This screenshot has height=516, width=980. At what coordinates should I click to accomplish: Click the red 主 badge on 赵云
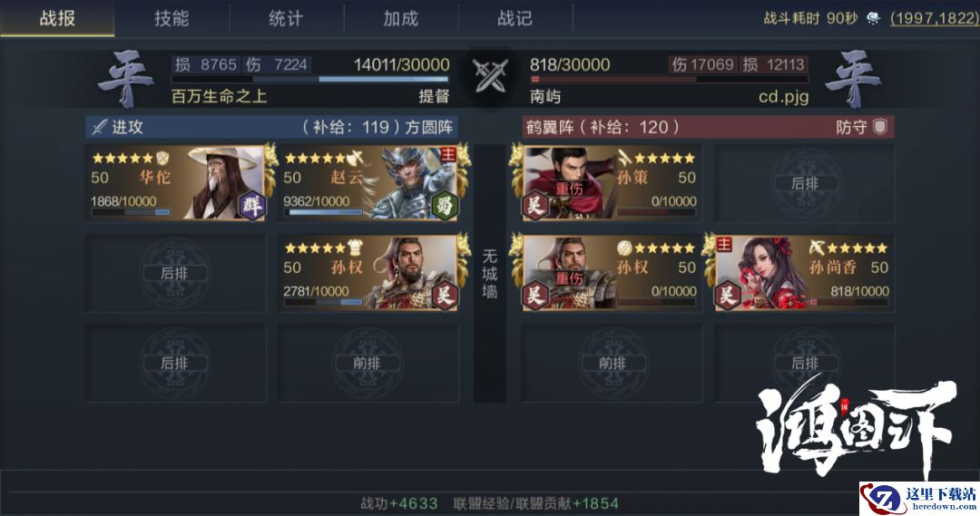[x=448, y=154]
